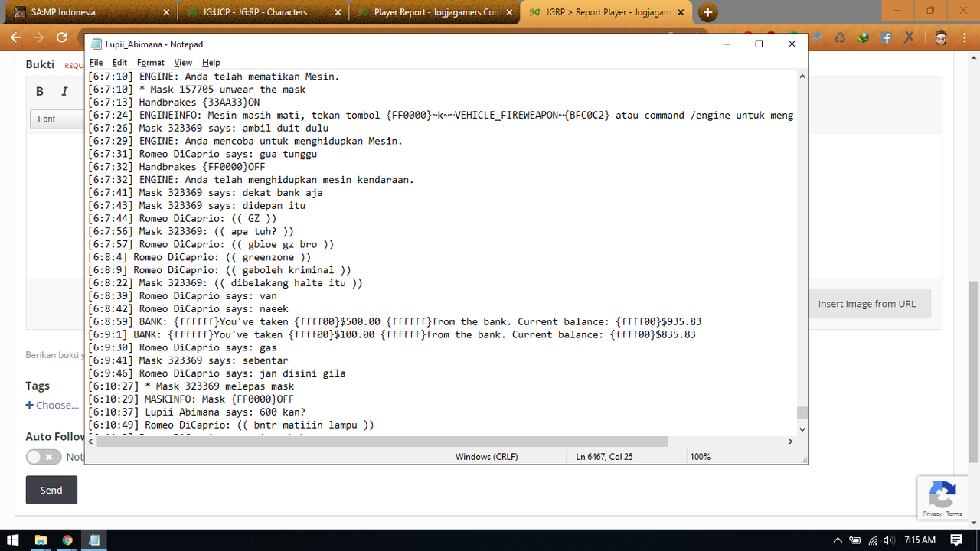Toggle Italic in the forum editor

(64, 92)
